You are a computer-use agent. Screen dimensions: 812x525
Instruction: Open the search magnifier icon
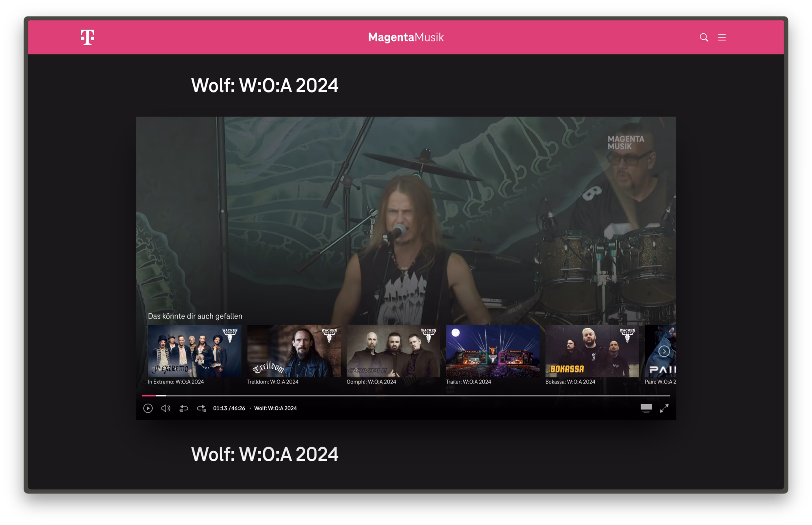pyautogui.click(x=704, y=37)
